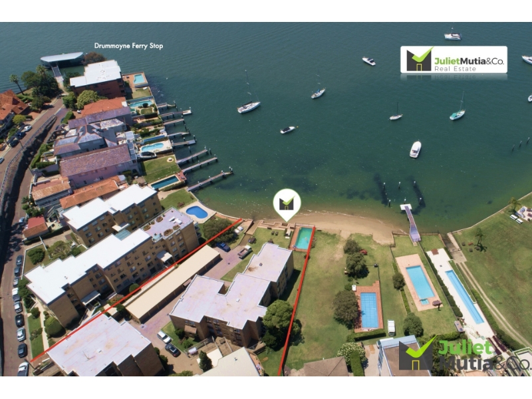The image size is (532, 399).
Task: Click the sailboat at the top right
Action: coord(453,35)
